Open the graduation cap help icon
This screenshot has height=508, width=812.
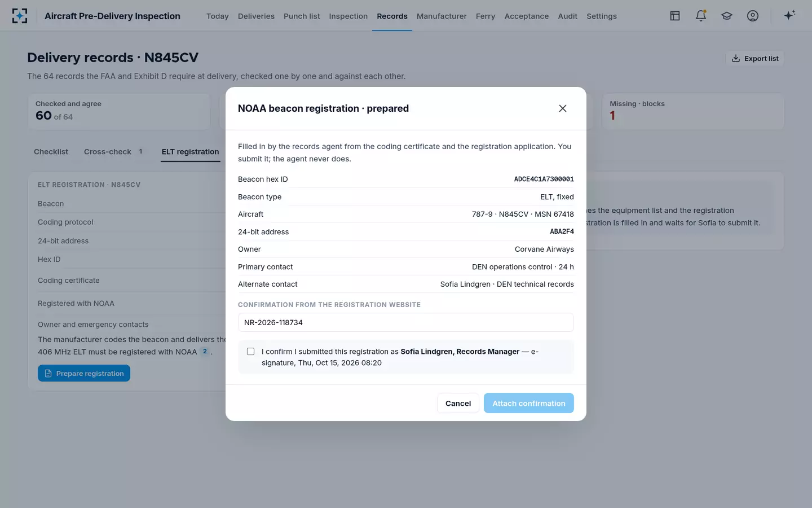click(727, 16)
